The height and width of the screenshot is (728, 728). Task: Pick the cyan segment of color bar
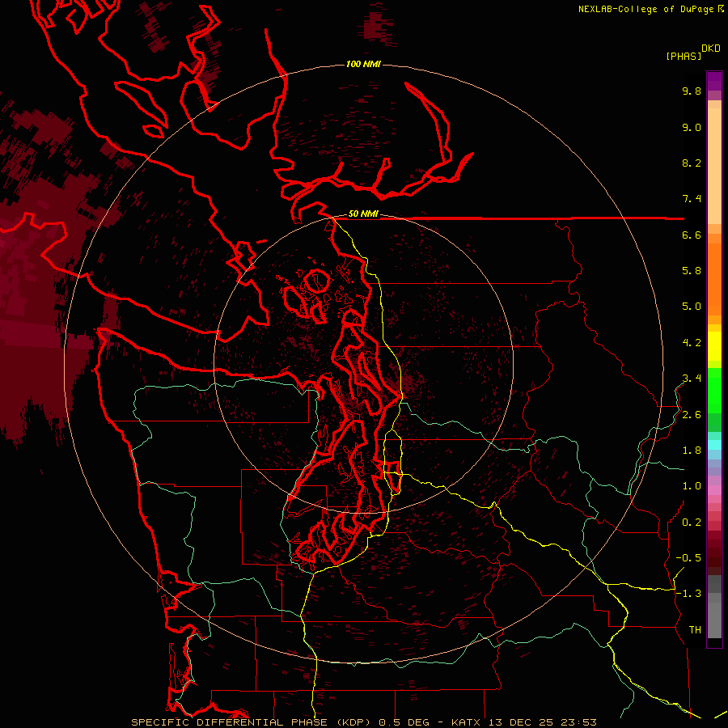click(x=714, y=445)
